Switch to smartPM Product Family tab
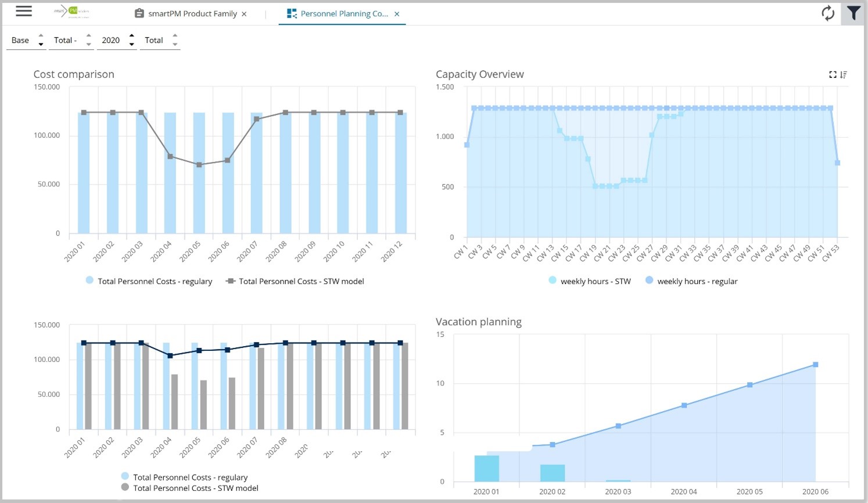The height and width of the screenshot is (503, 868). (x=192, y=13)
